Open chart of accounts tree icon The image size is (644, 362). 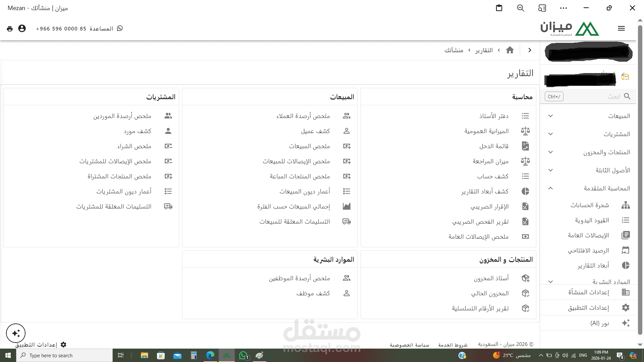625,205
